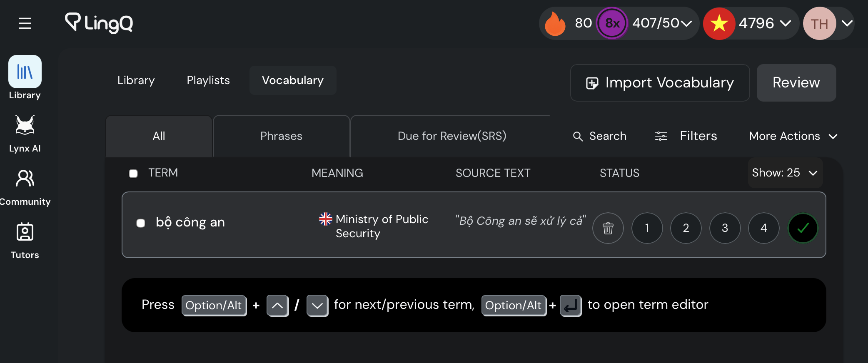Viewport: 868px width, 363px height.
Task: Toggle select-all checkbox beside TERM header
Action: tap(133, 173)
